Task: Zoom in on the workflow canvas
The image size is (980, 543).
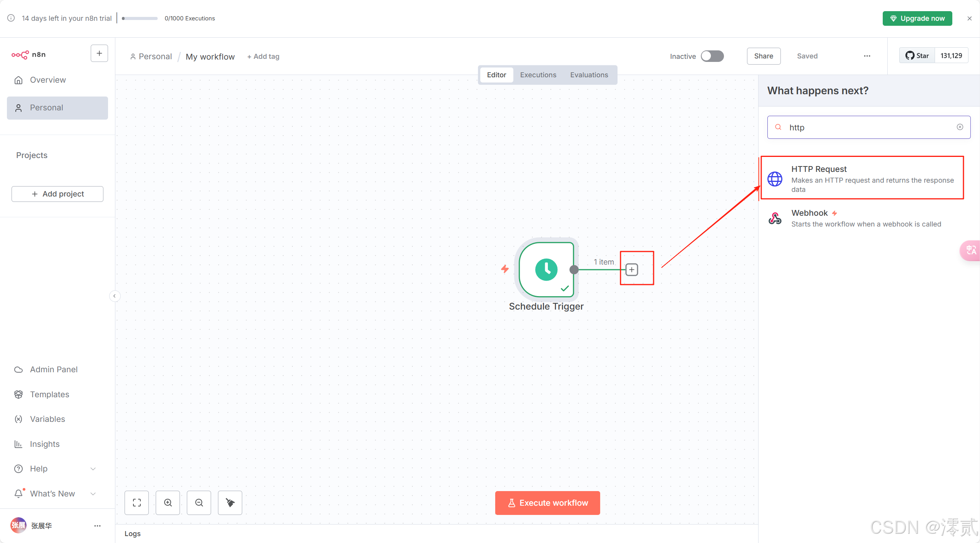Action: (x=168, y=503)
